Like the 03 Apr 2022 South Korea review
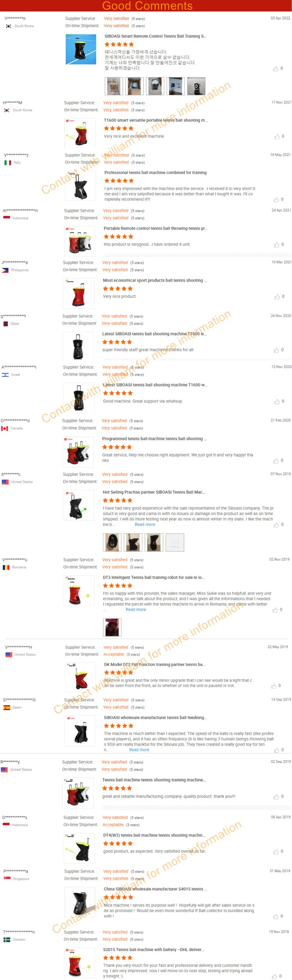The height and width of the screenshot is (980, 292). point(276,69)
